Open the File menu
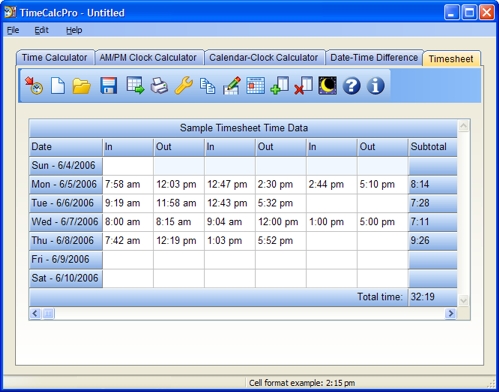 click(13, 30)
